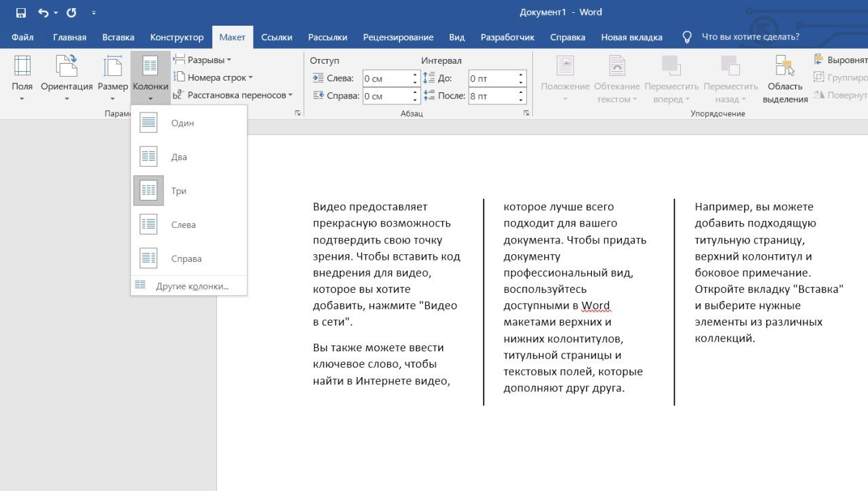Click the lightbulb search help icon
This screenshot has width=868, height=491.
(687, 37)
